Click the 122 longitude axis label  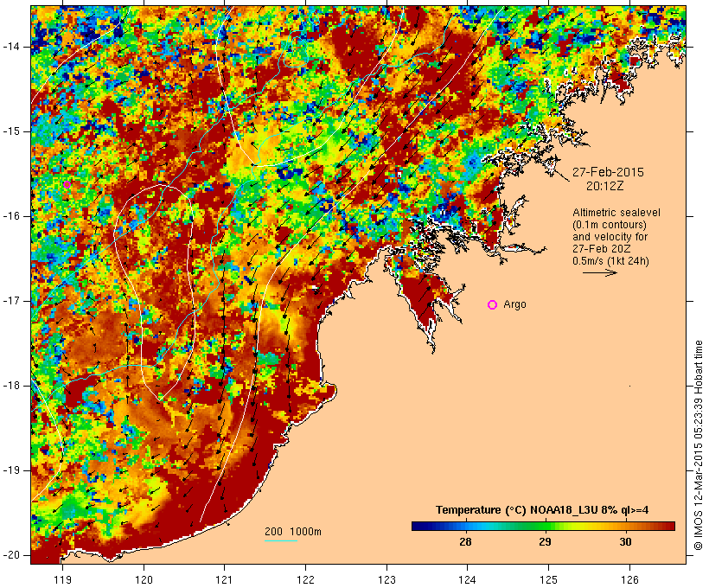(x=306, y=580)
